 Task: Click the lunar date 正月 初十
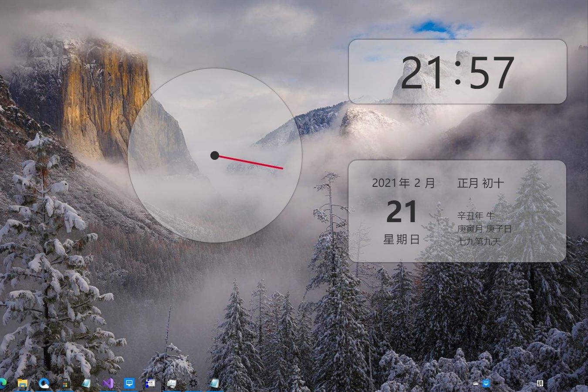(481, 183)
